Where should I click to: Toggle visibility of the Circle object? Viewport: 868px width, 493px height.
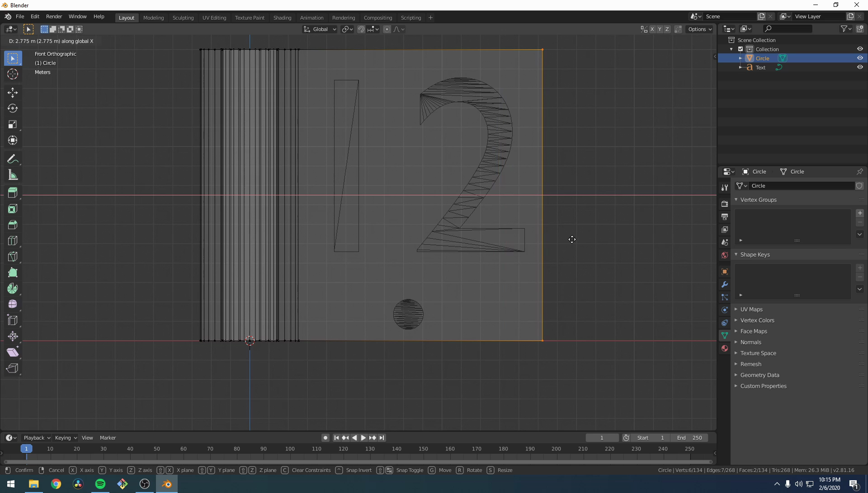pyautogui.click(x=860, y=58)
